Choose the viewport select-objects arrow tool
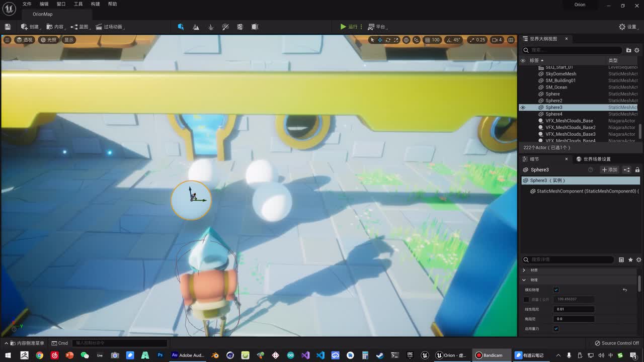644x362 pixels. tap(372, 40)
